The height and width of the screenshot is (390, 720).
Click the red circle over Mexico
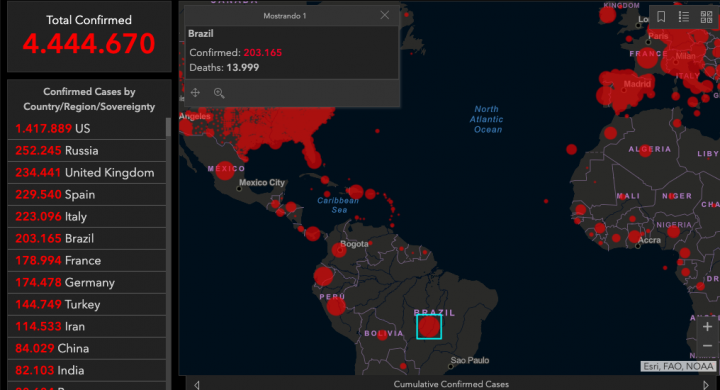click(x=225, y=170)
